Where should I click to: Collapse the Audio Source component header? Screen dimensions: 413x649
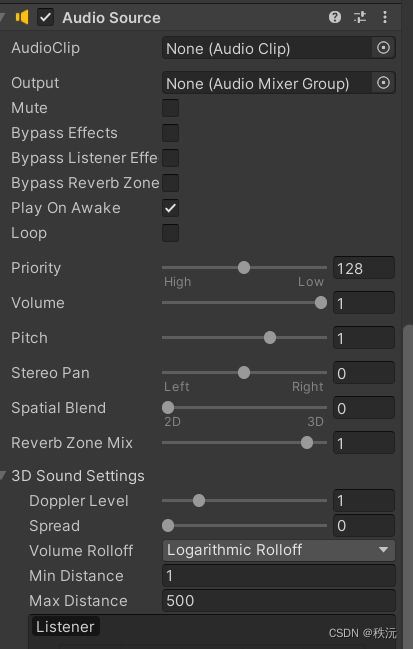coord(2,17)
